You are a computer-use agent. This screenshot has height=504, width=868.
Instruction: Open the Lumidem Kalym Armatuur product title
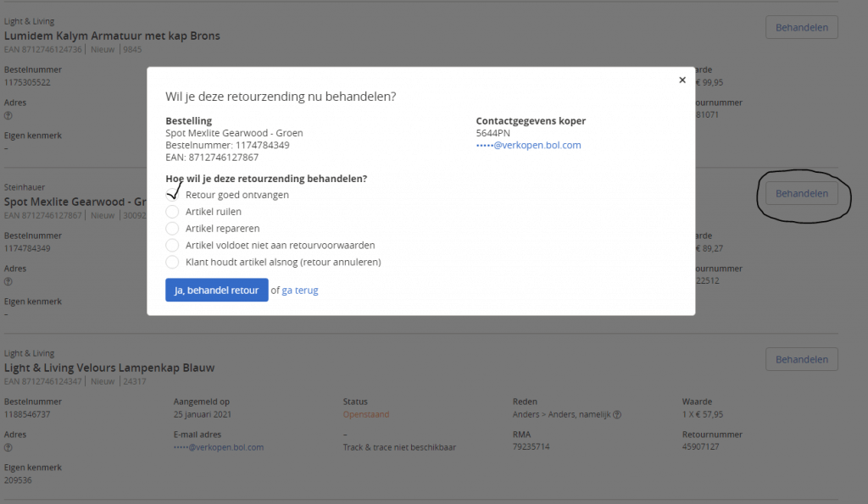tap(112, 36)
